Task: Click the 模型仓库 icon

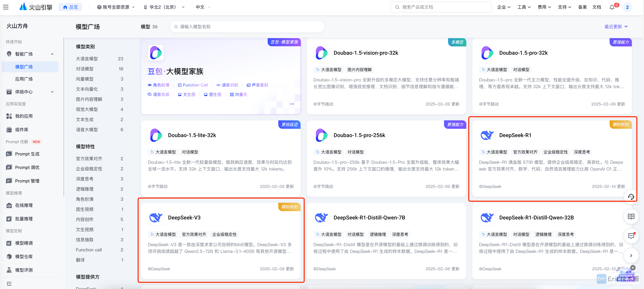Action: (x=9, y=256)
